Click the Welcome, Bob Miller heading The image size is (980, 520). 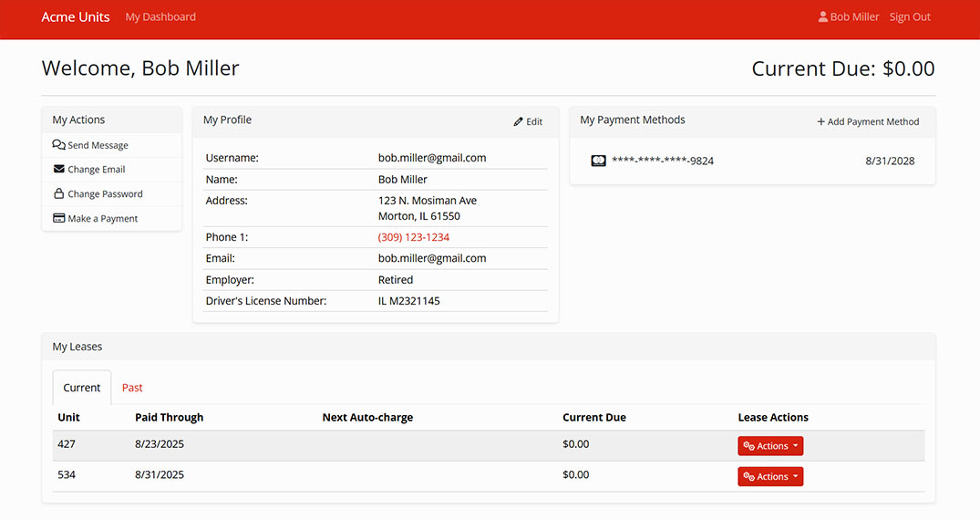coord(140,68)
